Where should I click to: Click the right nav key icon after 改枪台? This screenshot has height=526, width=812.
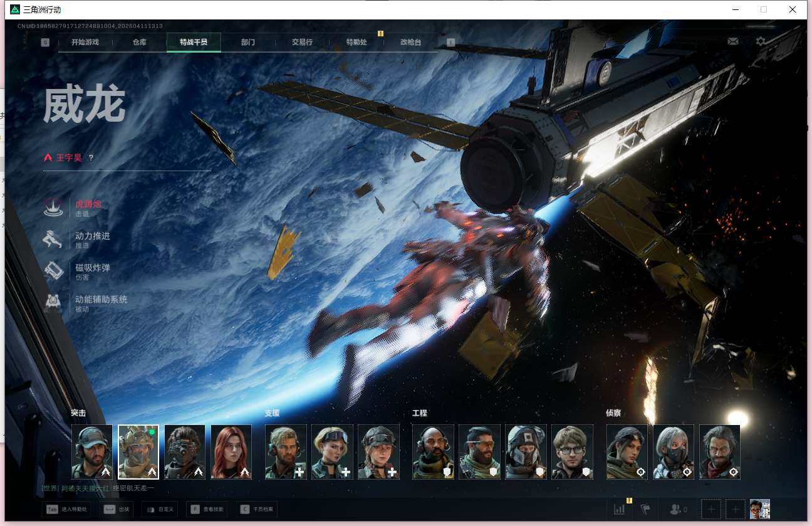tap(450, 43)
